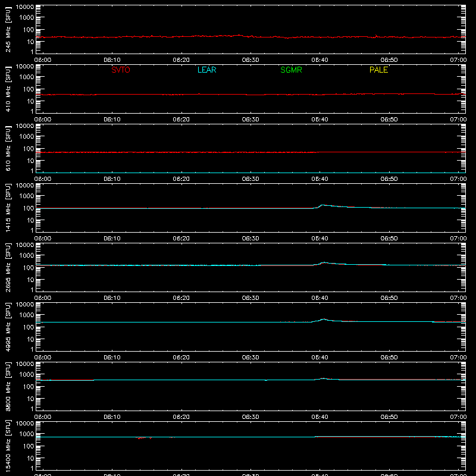The width and height of the screenshot is (476, 476).
Task: Click the 07:00 tick under the 4995 MHz panel
Action: point(458,358)
